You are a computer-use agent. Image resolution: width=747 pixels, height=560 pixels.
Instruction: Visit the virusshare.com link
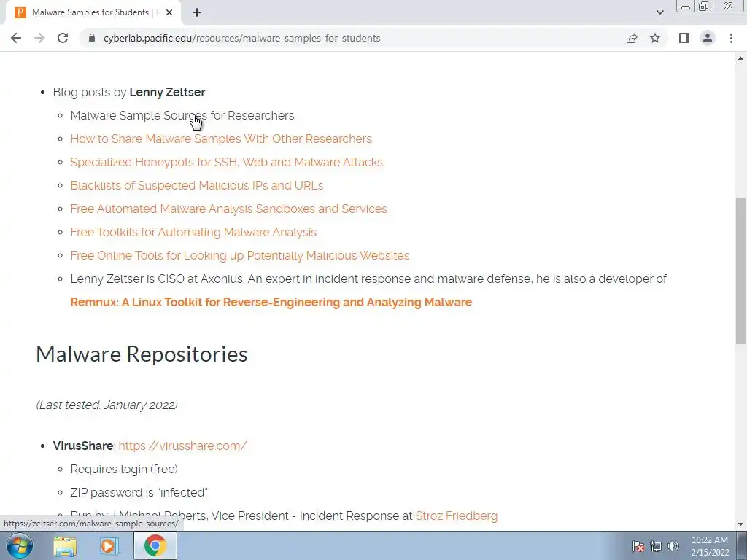pyautogui.click(x=182, y=446)
